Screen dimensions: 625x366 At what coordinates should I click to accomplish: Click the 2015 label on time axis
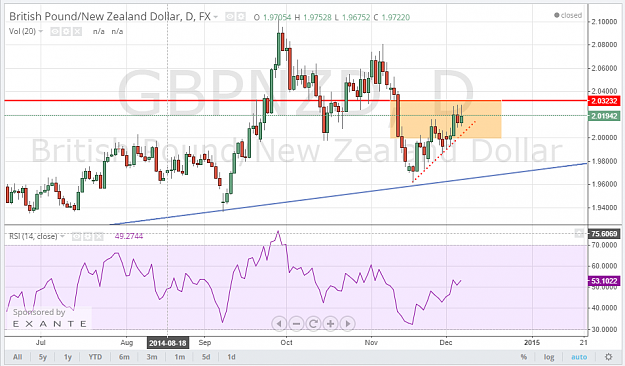(x=532, y=343)
